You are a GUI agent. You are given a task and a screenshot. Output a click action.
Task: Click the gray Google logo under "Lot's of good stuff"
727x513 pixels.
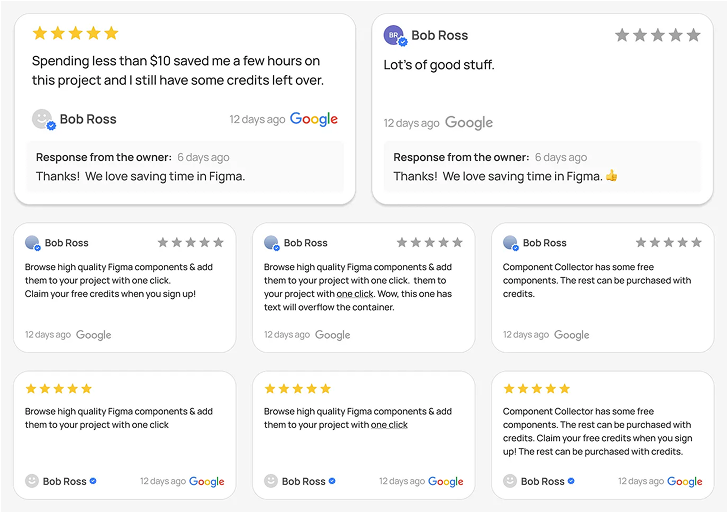(x=469, y=123)
